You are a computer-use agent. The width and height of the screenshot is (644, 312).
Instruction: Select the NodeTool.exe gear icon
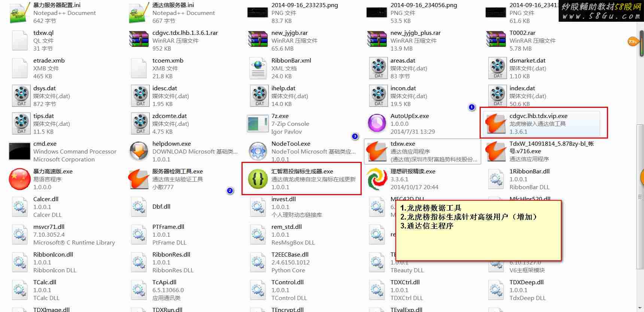(258, 151)
